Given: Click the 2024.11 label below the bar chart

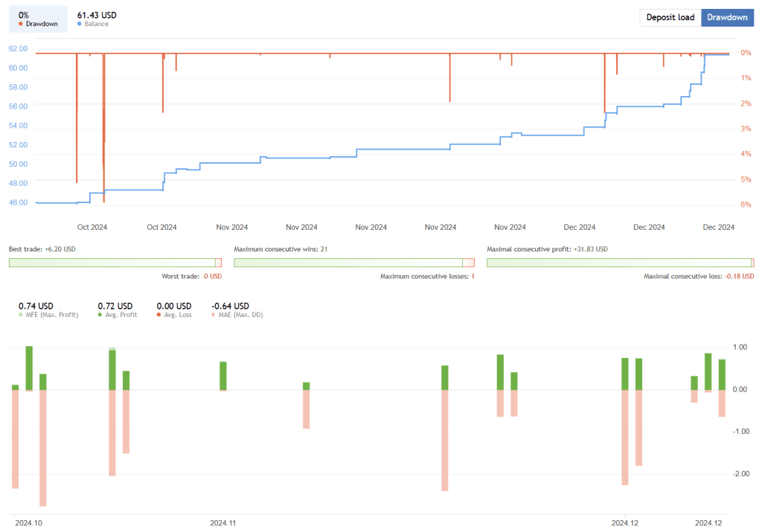Looking at the screenshot, I should [222, 522].
